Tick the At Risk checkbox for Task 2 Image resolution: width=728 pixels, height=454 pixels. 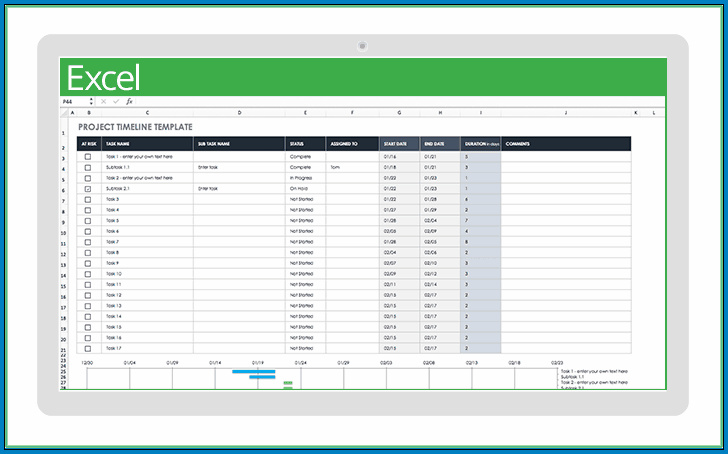tap(88, 178)
